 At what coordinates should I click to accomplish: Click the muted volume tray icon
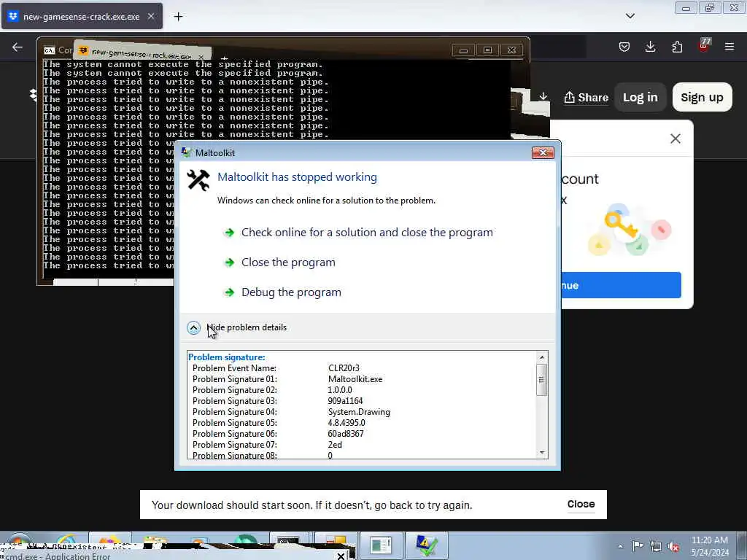click(673, 547)
